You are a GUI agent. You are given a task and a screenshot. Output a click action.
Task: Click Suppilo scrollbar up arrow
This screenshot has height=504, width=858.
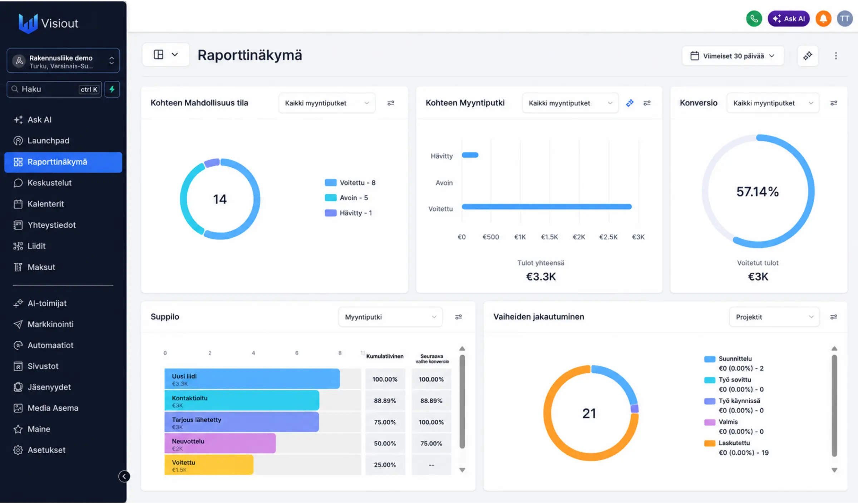point(462,349)
